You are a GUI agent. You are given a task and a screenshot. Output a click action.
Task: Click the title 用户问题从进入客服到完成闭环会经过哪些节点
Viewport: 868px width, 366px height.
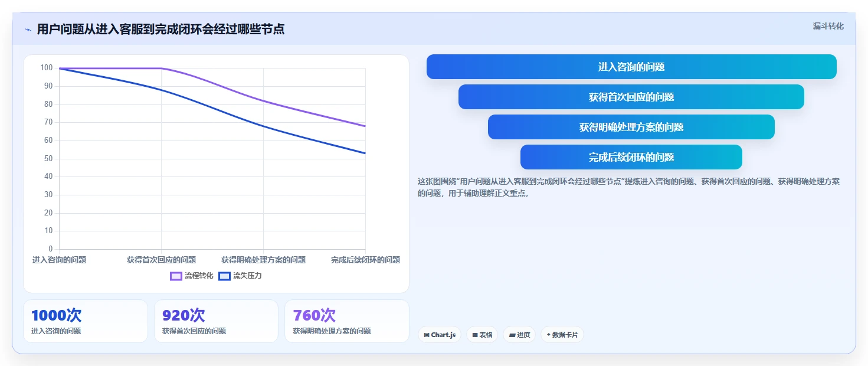pos(161,29)
